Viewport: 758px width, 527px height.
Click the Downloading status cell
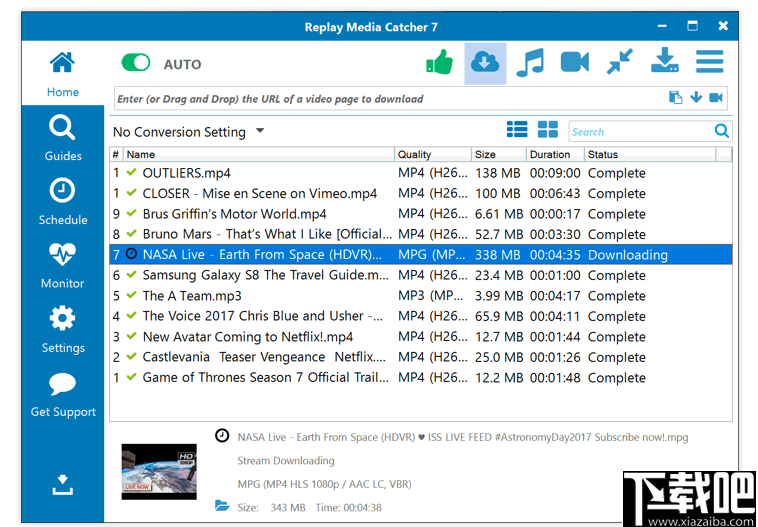point(627,255)
